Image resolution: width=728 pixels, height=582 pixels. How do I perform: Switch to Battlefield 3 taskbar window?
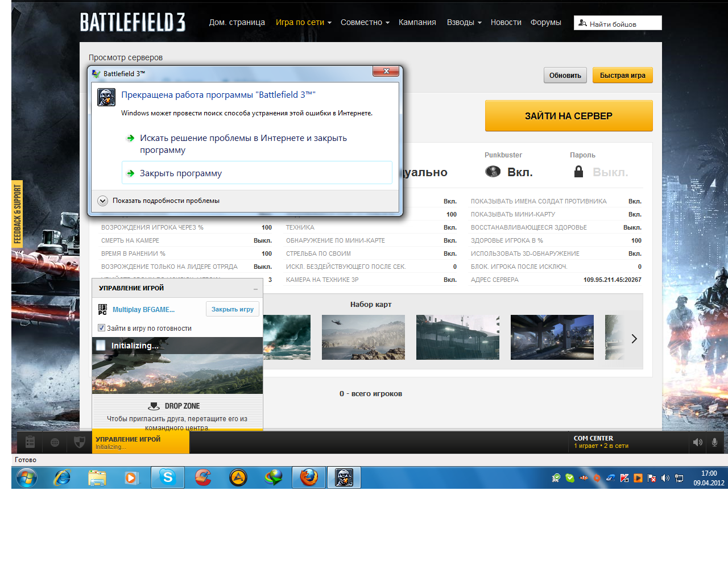344,477
